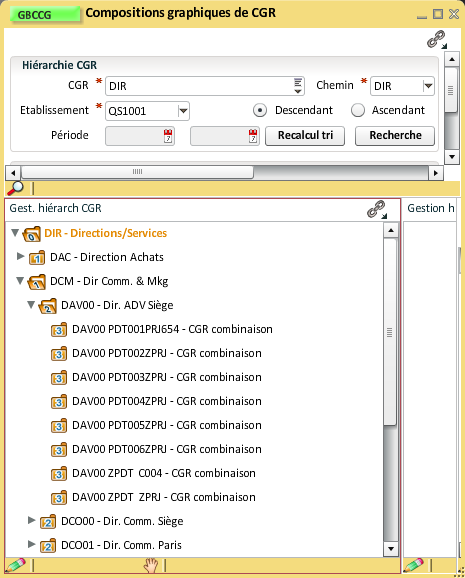The image size is (465, 578).
Task: Click the tree panel vertical scrollbar thumb
Action: [x=389, y=332]
